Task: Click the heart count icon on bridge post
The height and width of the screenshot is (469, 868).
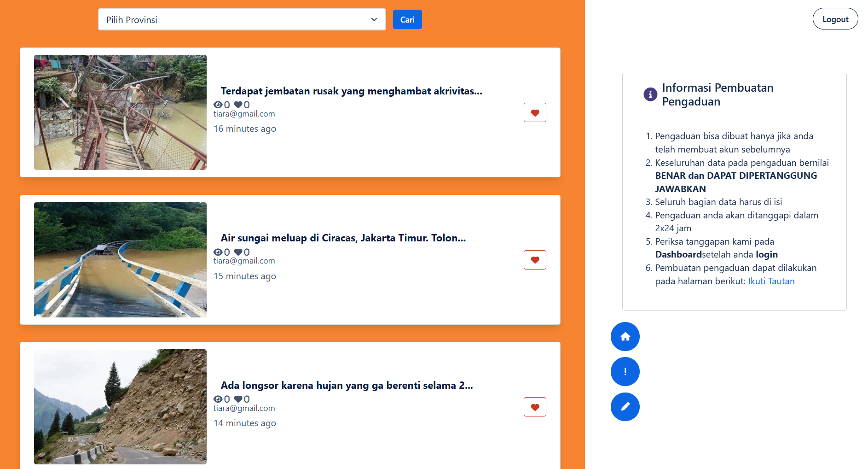Action: pos(238,105)
